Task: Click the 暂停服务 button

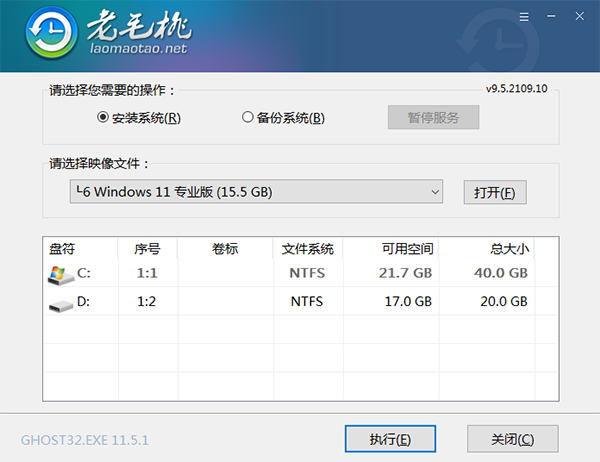Action: (433, 117)
